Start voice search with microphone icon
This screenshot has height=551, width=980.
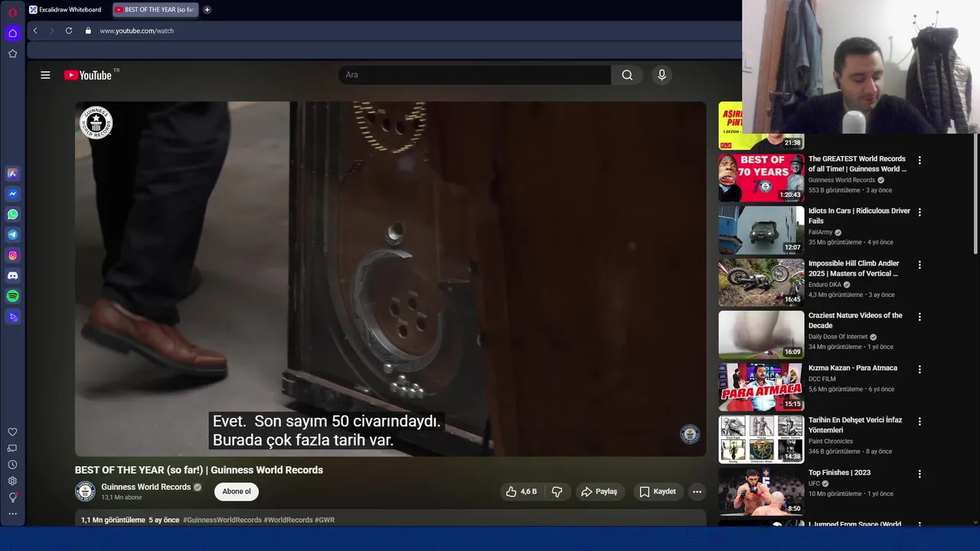(662, 75)
